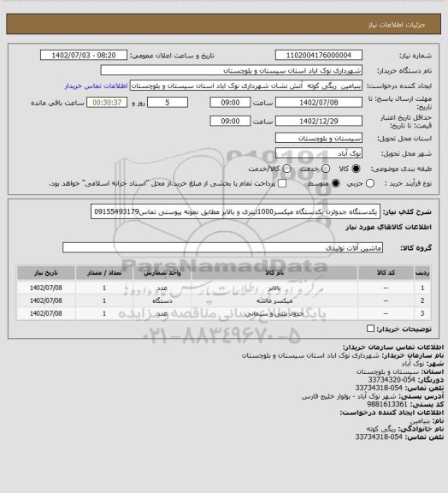Select the کالا radio button
This screenshot has width=448, height=493.
356,169
